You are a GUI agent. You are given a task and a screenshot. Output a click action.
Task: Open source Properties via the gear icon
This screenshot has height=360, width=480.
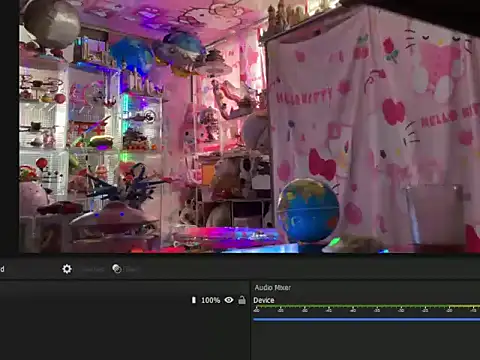tap(67, 269)
